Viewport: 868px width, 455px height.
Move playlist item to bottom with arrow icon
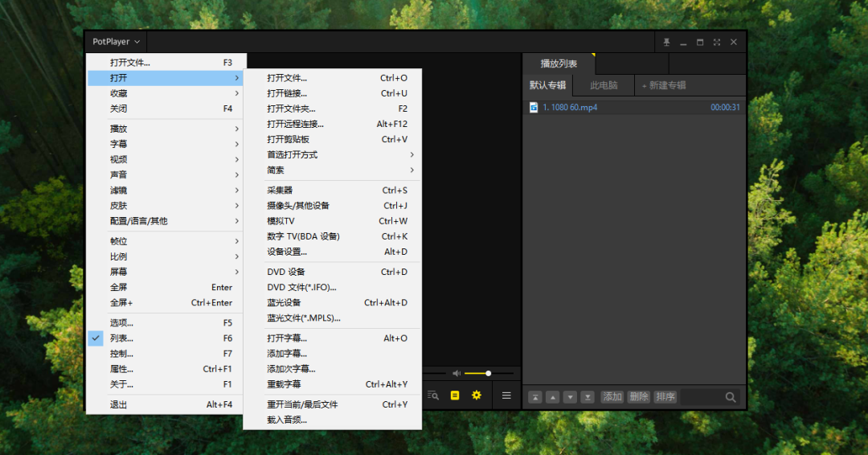coord(588,397)
